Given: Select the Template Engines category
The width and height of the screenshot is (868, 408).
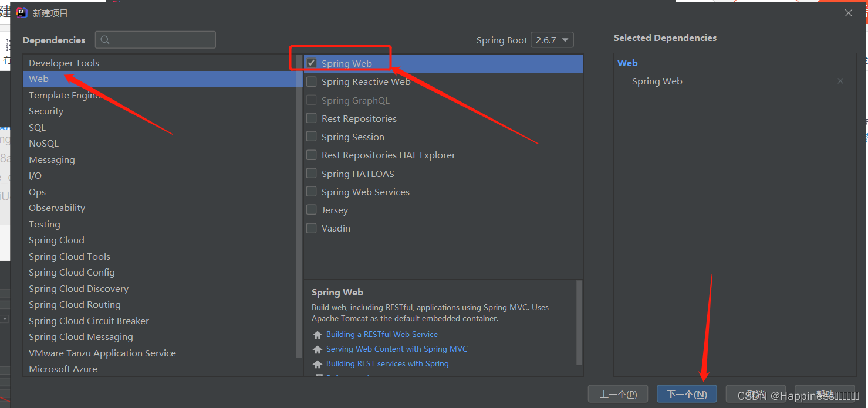Looking at the screenshot, I should pos(160,95).
